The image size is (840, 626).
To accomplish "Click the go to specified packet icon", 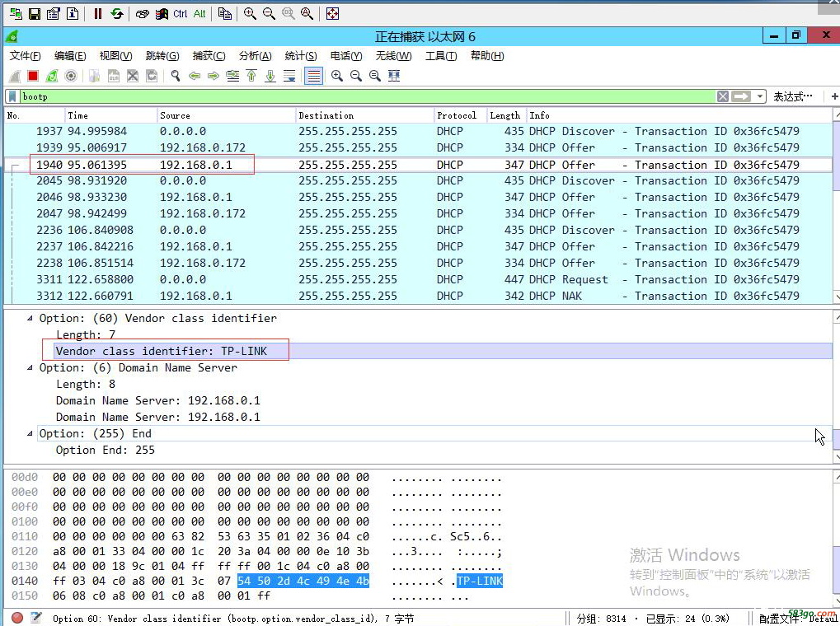I will 232,76.
